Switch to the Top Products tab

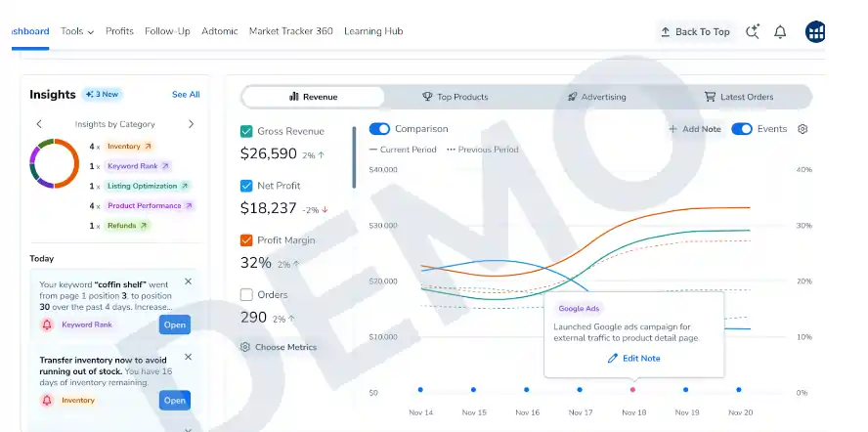pos(455,97)
